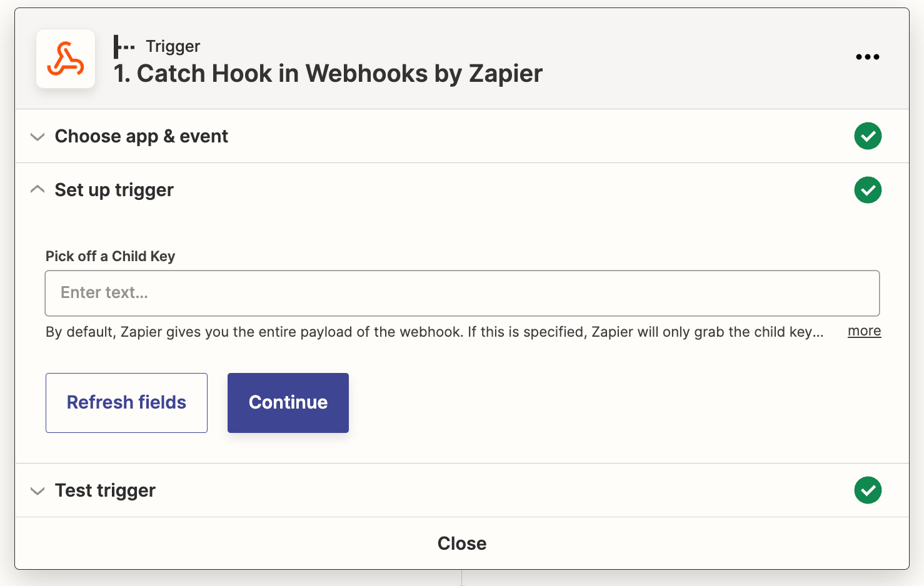Focus the Pick off a Child Key text field

point(462,293)
